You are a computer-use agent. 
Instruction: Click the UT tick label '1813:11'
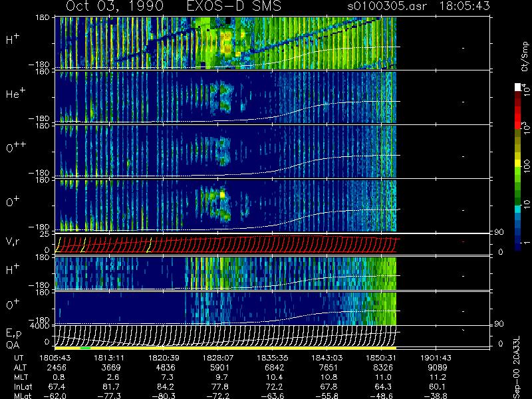tap(109, 358)
